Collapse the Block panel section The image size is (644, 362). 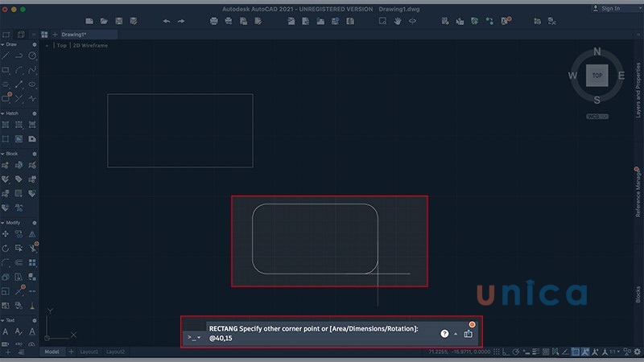[2, 154]
